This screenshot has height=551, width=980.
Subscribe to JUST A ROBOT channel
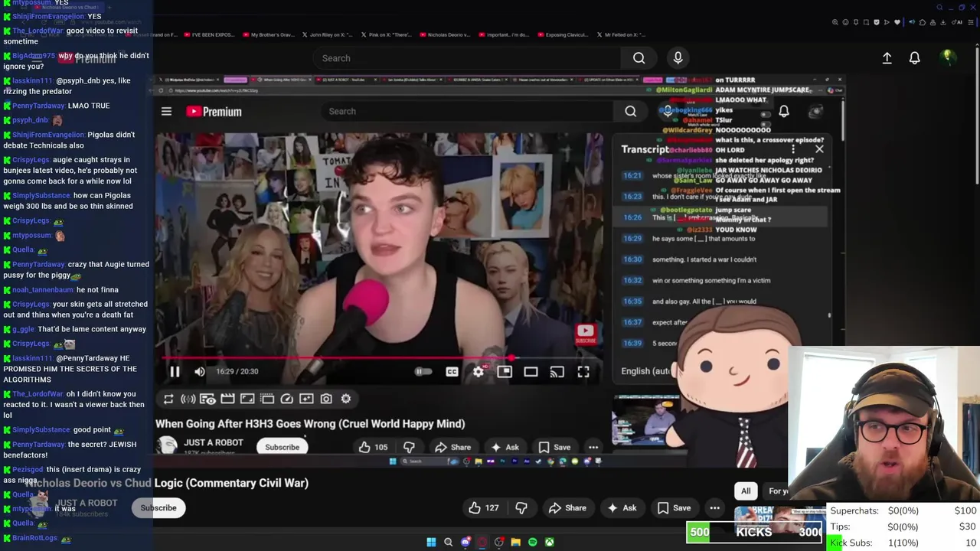coord(283,448)
